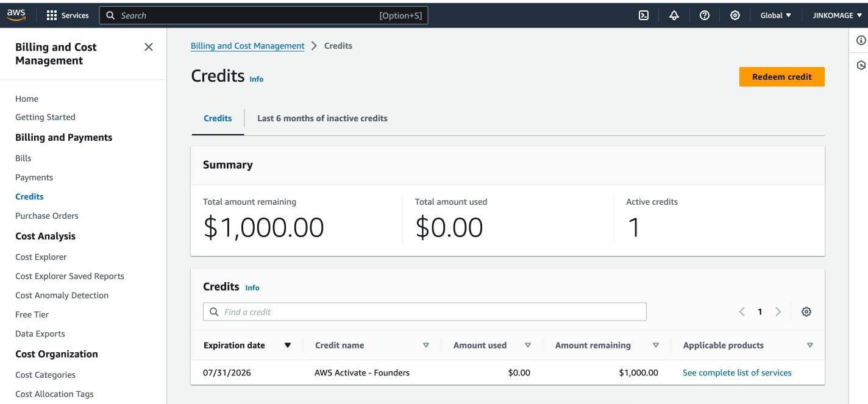This screenshot has width=868, height=404.
Task: Open Cost Explorer in sidebar
Action: click(41, 257)
